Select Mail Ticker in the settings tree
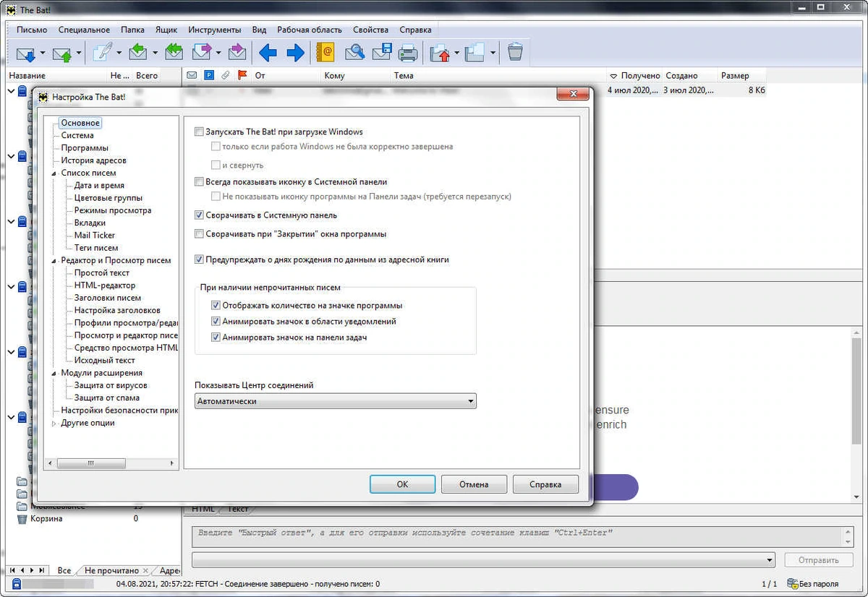 95,236
